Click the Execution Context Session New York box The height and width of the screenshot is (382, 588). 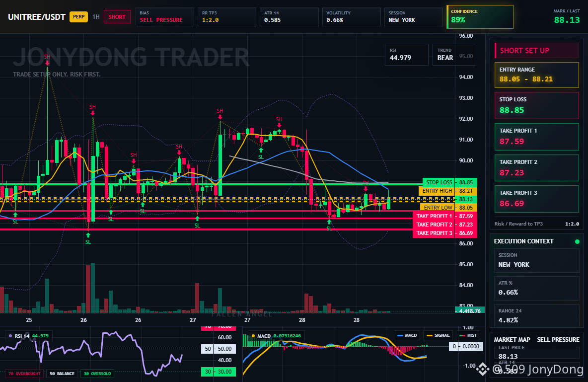pyautogui.click(x=537, y=260)
